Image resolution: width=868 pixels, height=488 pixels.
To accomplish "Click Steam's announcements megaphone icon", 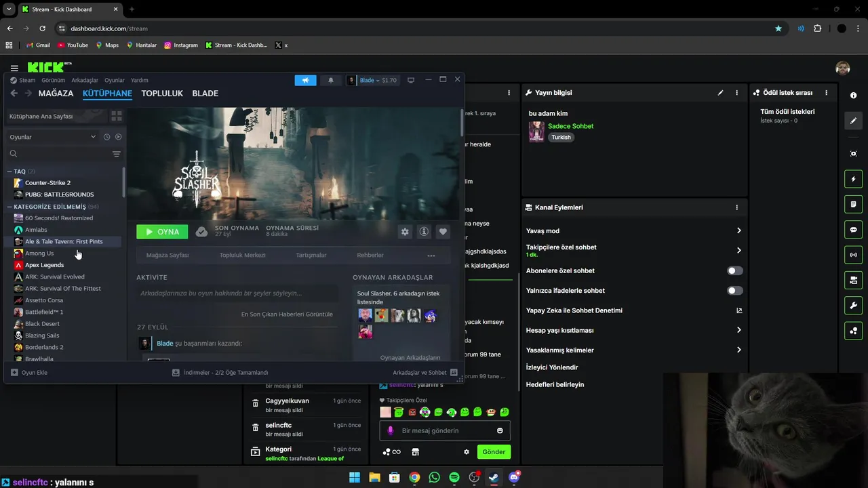I will [x=305, y=80].
